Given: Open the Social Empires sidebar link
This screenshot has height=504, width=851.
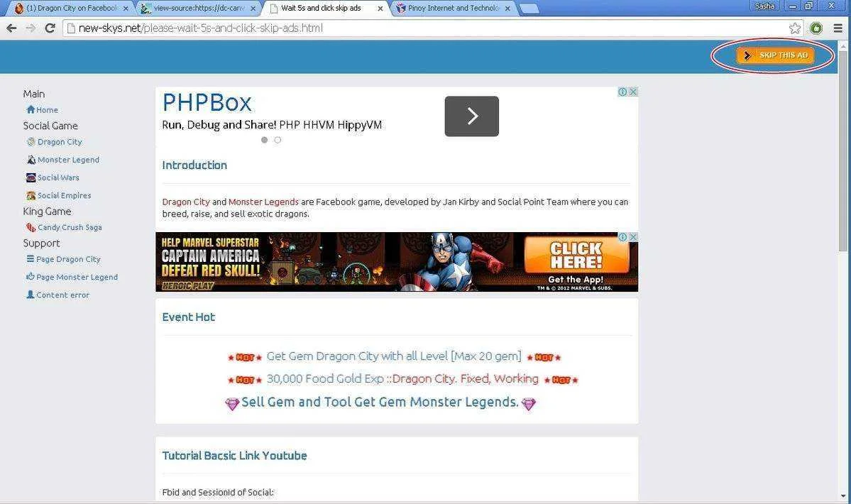Looking at the screenshot, I should 64,196.
